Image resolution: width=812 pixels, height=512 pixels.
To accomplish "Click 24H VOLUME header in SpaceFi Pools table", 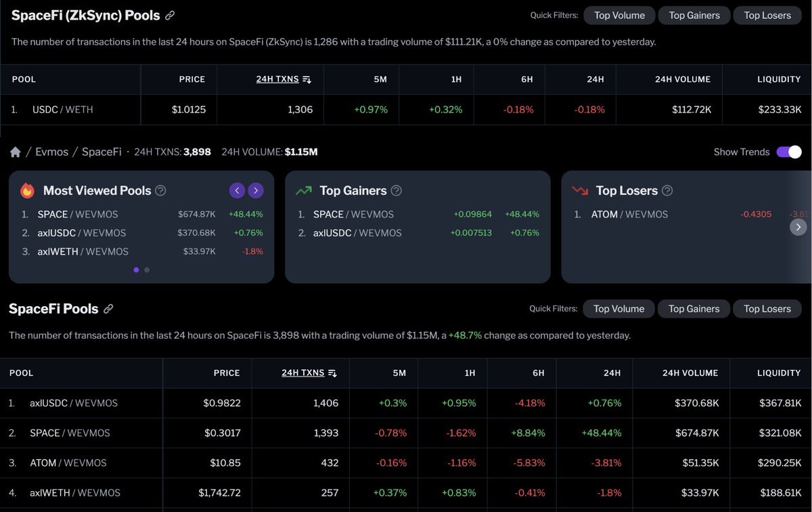I will point(690,373).
